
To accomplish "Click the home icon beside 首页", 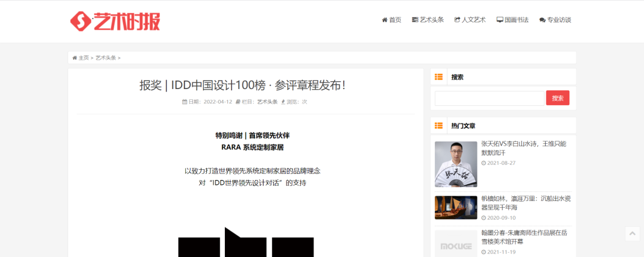I will click(385, 20).
